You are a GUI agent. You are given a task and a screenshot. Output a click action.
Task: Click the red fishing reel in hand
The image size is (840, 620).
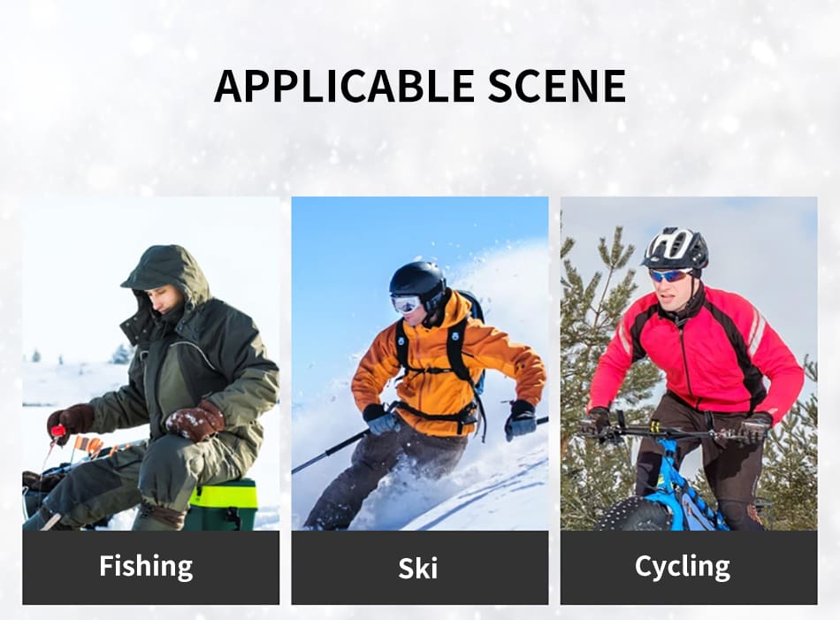pos(57,431)
